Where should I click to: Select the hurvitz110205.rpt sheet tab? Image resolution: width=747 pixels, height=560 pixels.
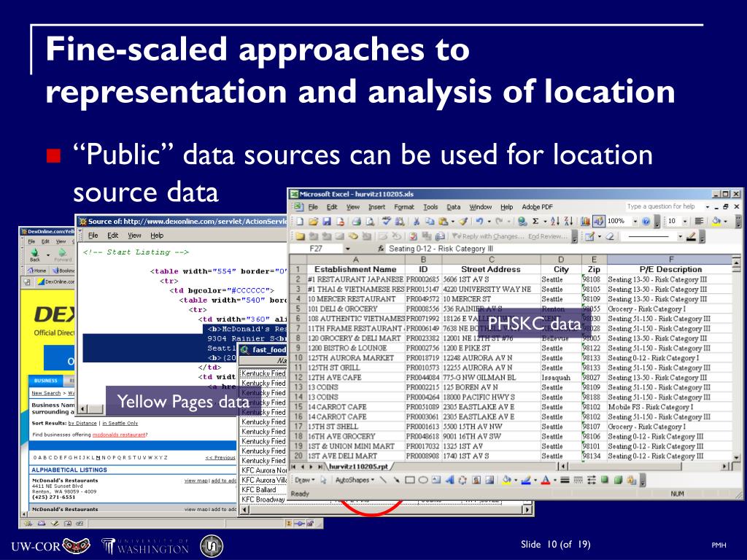(x=359, y=467)
